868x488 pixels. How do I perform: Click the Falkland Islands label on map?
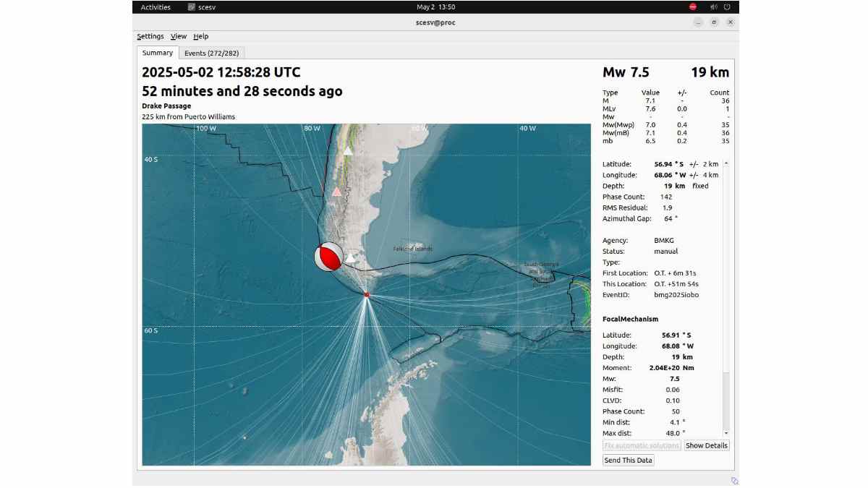[413, 249]
